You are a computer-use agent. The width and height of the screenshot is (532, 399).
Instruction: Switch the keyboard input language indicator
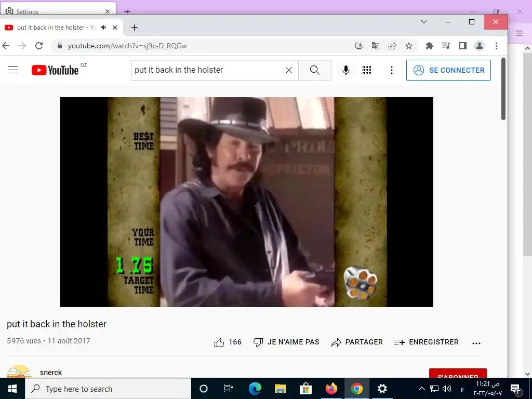point(462,389)
